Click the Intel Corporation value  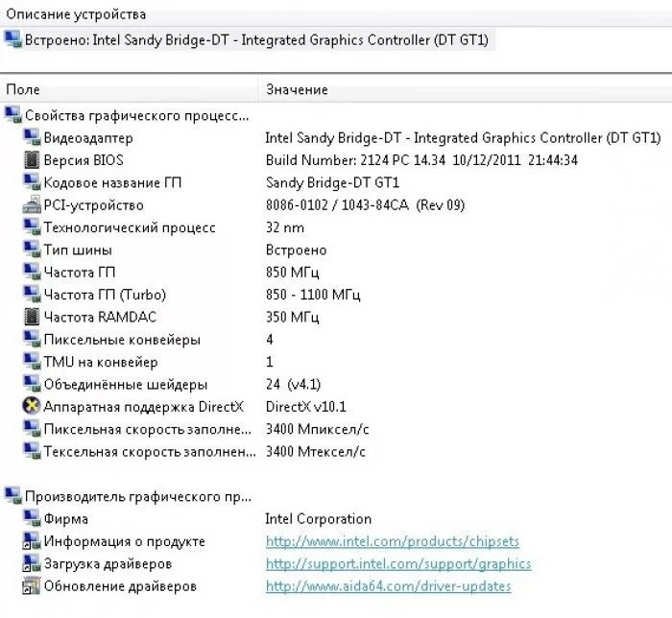tap(319, 519)
